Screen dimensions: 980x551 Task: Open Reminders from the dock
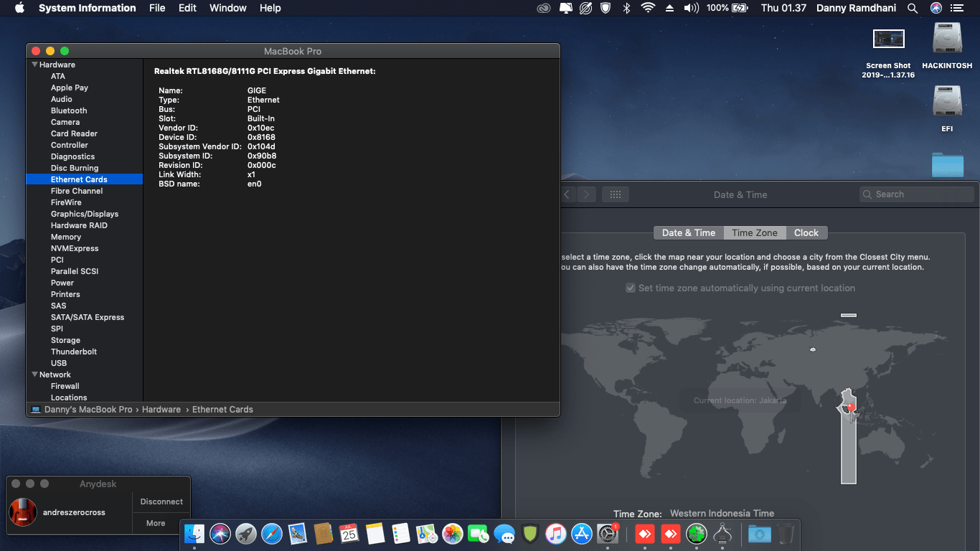click(x=401, y=534)
